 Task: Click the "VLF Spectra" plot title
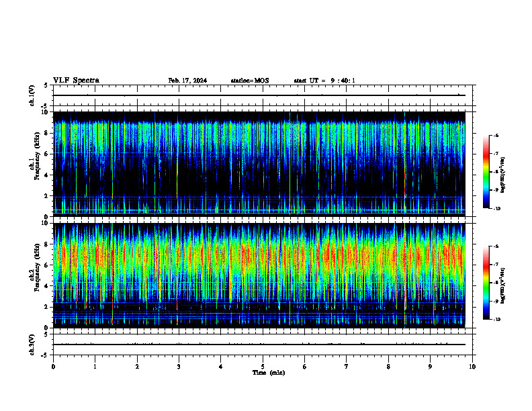(x=76, y=81)
